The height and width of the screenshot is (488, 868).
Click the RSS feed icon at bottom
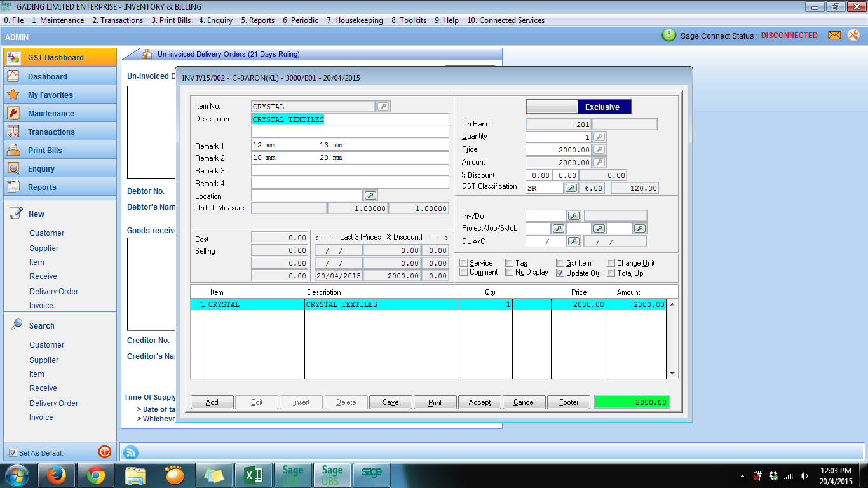(130, 452)
